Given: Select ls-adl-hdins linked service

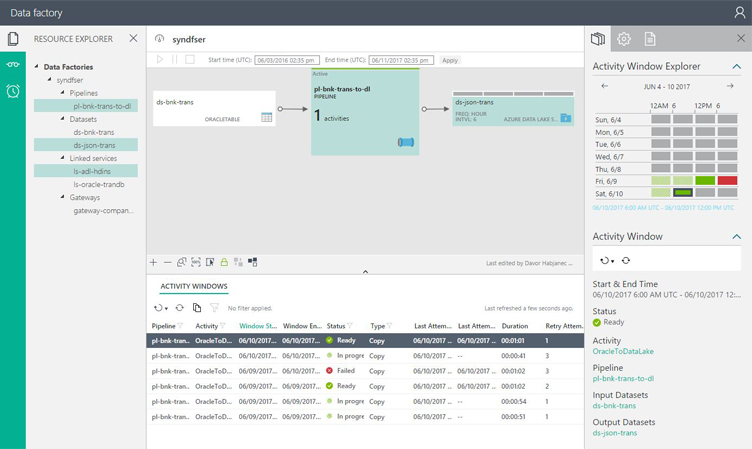Looking at the screenshot, I should pyautogui.click(x=86, y=171).
